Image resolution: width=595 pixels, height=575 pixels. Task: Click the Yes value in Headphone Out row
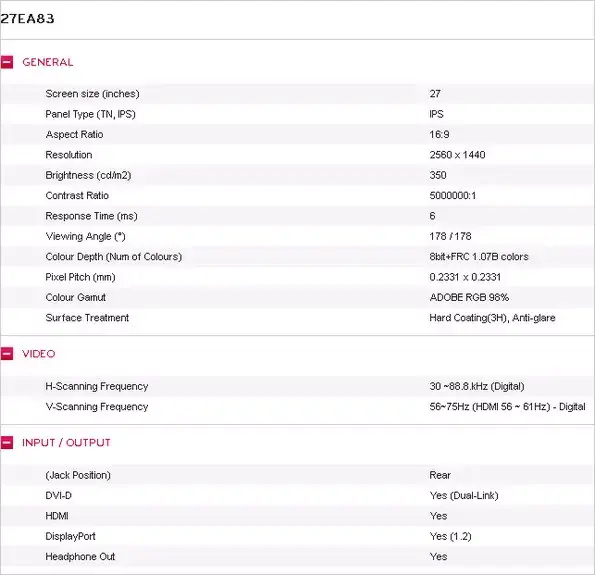click(x=438, y=557)
